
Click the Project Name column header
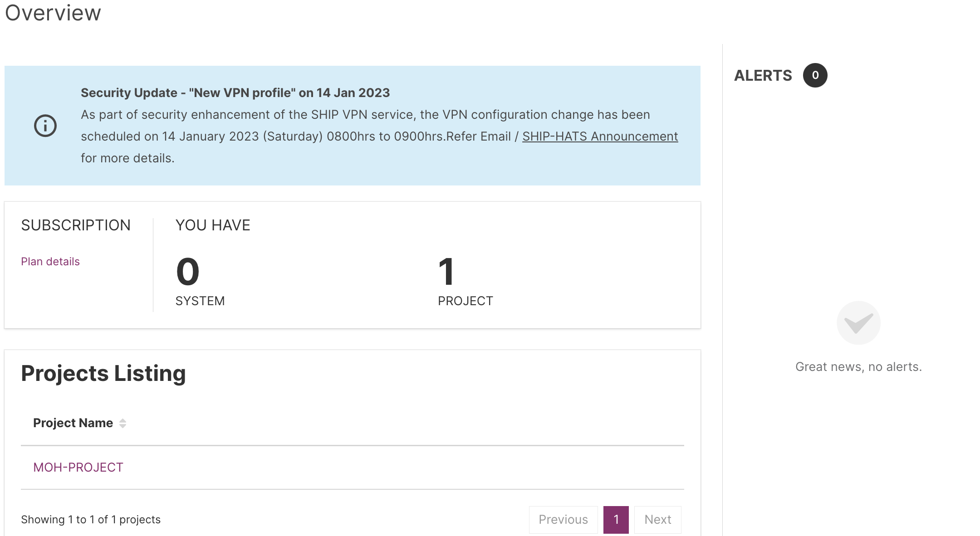tap(73, 423)
